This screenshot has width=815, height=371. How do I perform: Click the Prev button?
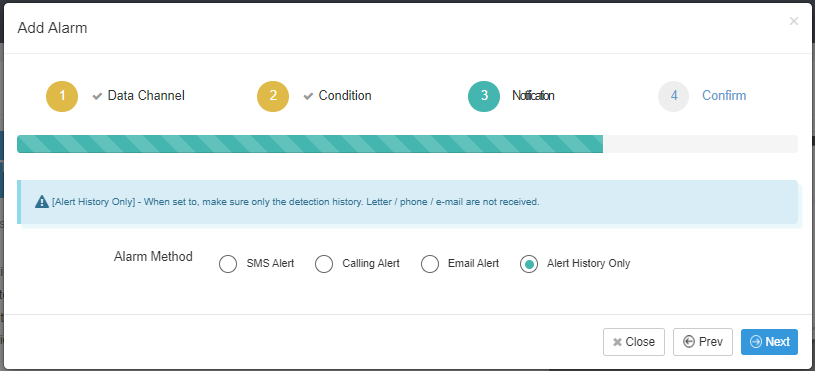(x=703, y=342)
